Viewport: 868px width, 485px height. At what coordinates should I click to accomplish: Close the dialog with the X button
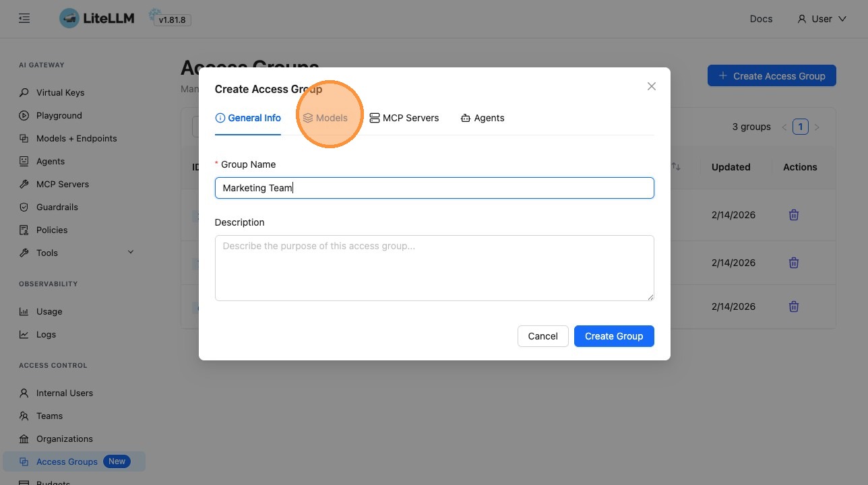[651, 86]
